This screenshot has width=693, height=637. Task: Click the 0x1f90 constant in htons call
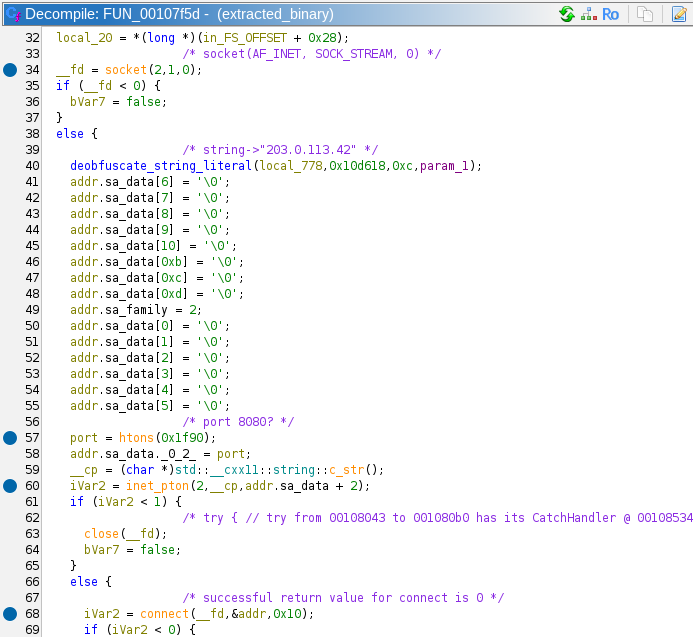182,438
